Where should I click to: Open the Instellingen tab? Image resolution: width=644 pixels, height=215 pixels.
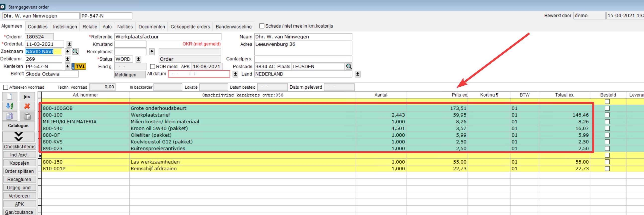[65, 27]
